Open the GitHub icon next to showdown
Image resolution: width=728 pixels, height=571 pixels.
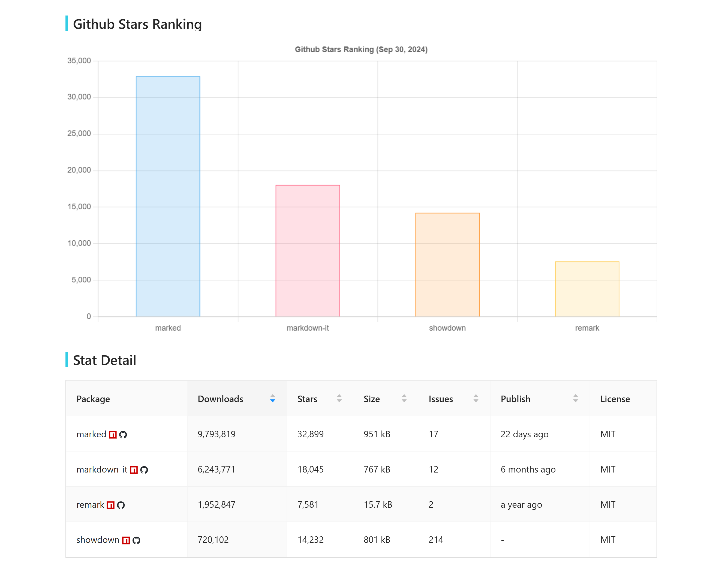[x=136, y=540]
